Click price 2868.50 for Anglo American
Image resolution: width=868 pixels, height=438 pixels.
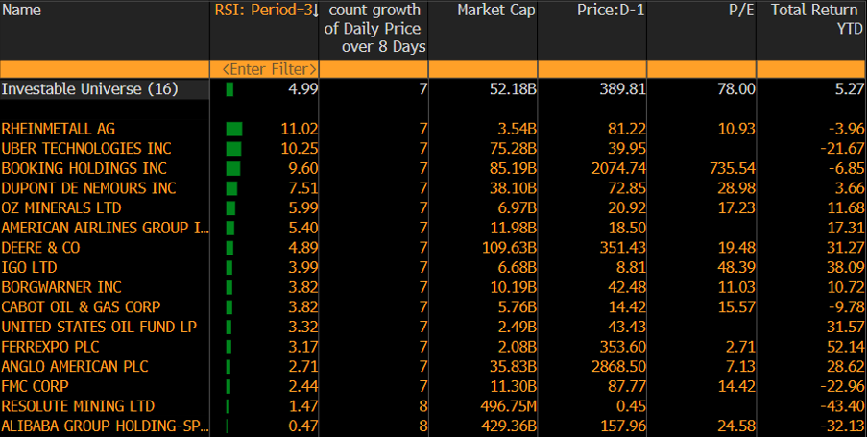tap(619, 367)
